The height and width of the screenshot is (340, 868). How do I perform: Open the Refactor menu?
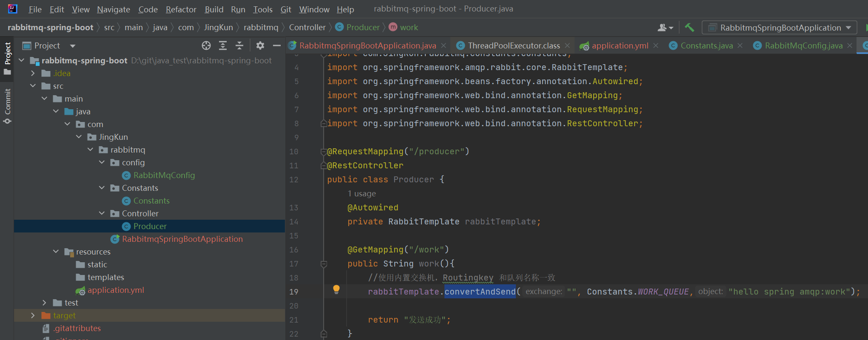pos(181,9)
